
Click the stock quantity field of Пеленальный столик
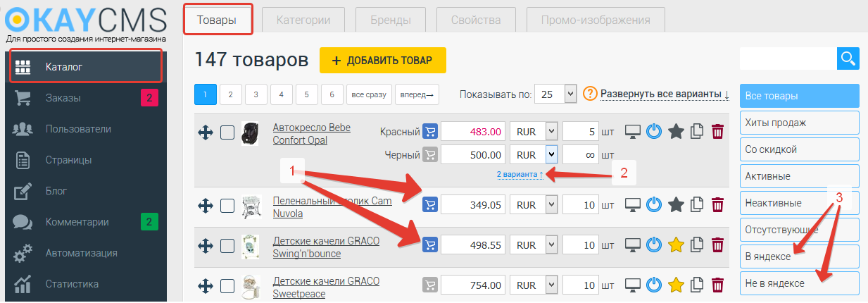point(581,205)
